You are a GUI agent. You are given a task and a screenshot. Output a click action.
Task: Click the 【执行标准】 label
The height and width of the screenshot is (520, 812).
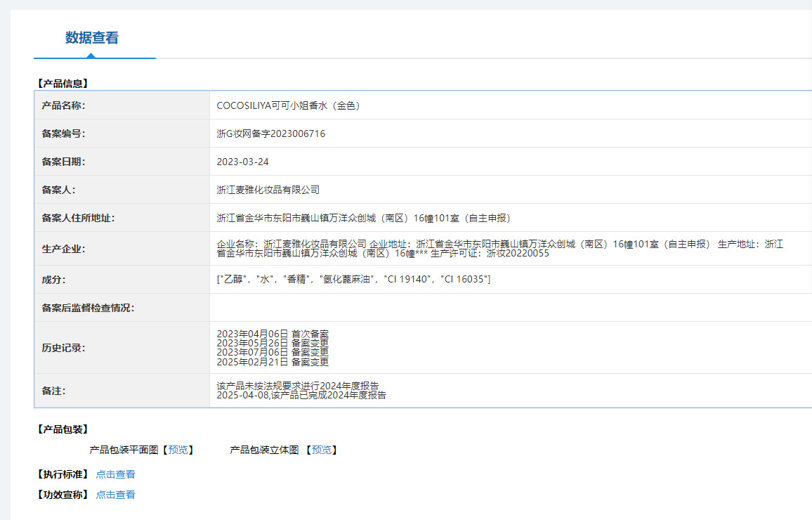[x=63, y=474]
